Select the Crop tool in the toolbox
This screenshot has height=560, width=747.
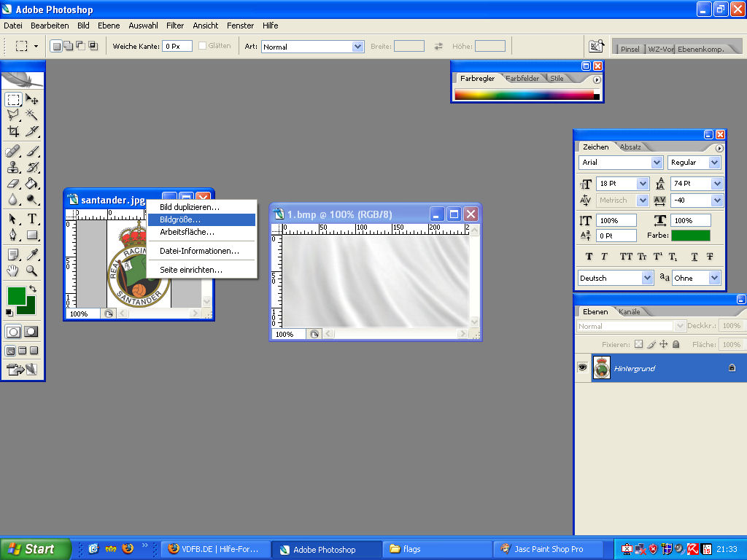click(13, 132)
